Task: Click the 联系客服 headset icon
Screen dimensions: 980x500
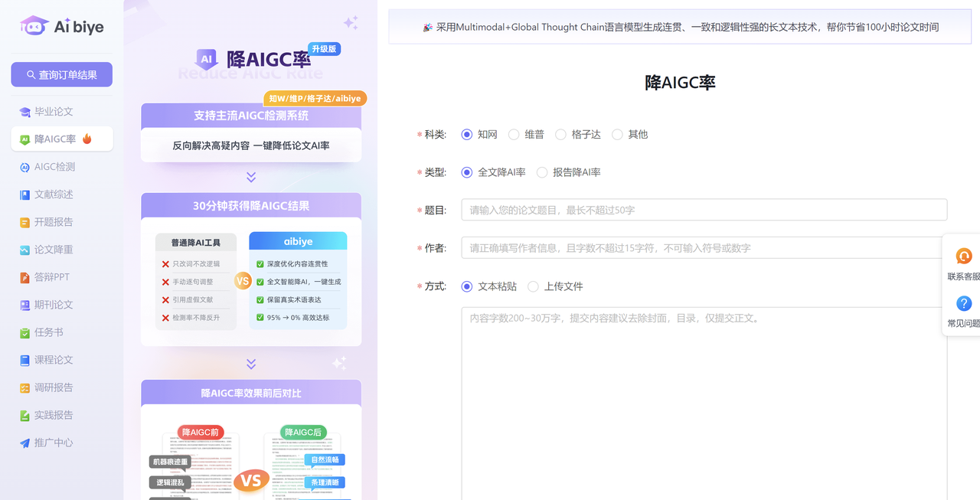Action: point(964,257)
